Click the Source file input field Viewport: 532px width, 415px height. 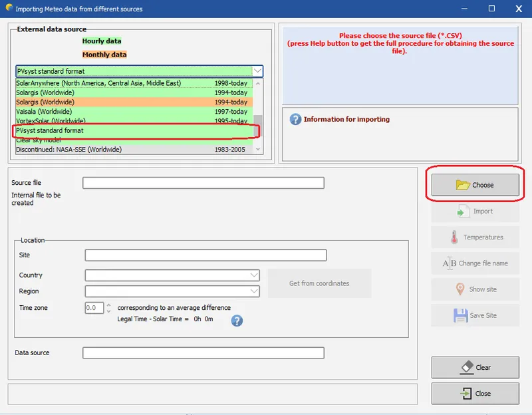(x=203, y=183)
